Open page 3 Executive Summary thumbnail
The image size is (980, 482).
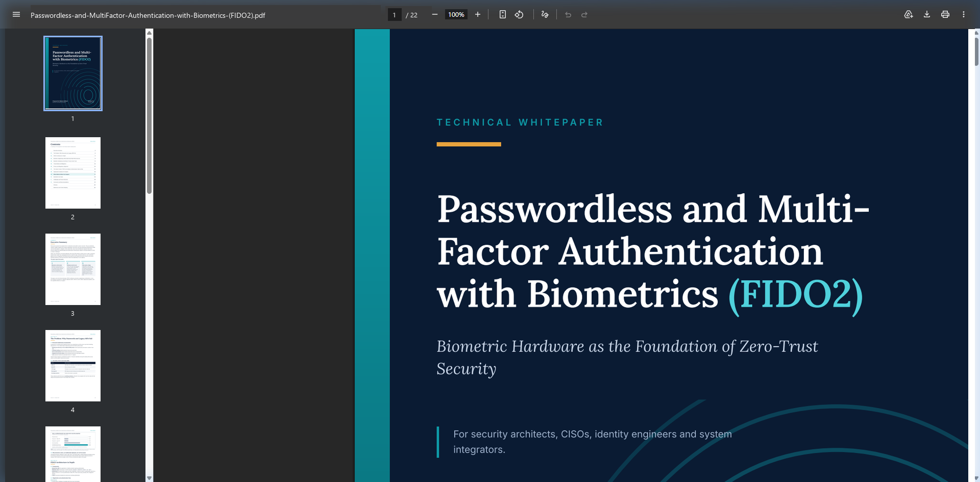click(73, 269)
